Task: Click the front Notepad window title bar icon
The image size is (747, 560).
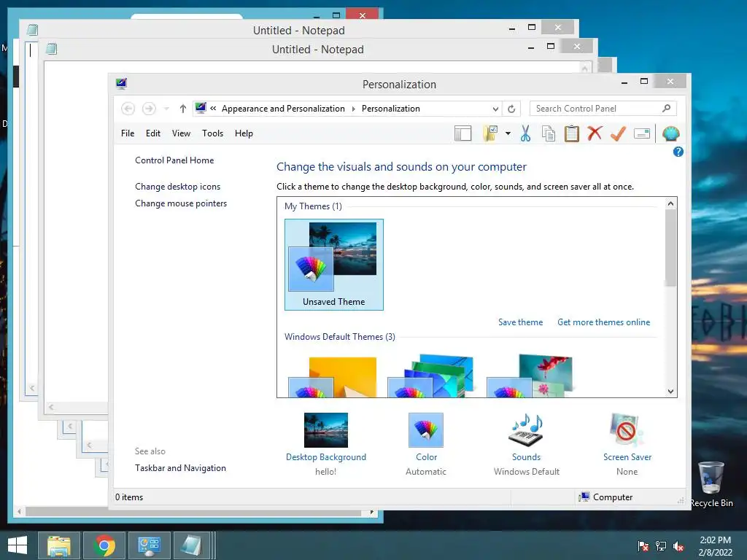Action: (x=52, y=49)
